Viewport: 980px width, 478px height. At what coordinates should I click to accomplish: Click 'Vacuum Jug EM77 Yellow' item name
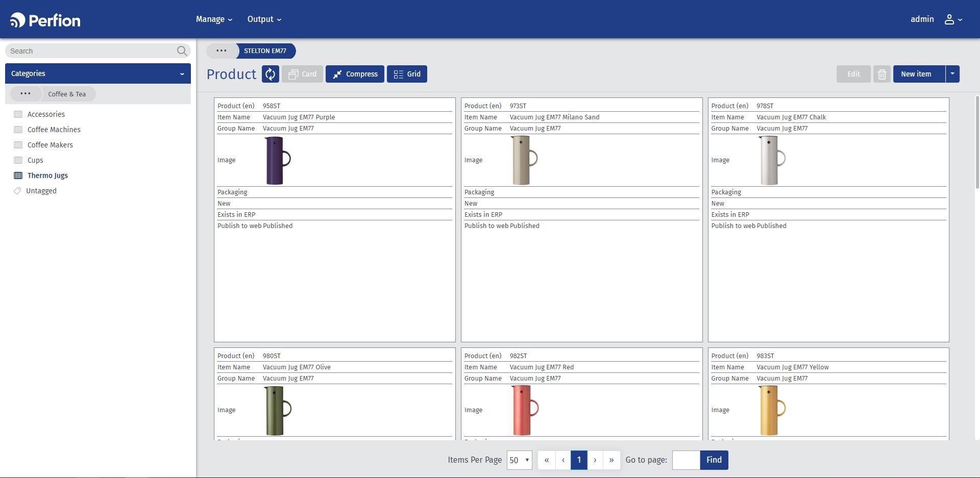pyautogui.click(x=793, y=367)
